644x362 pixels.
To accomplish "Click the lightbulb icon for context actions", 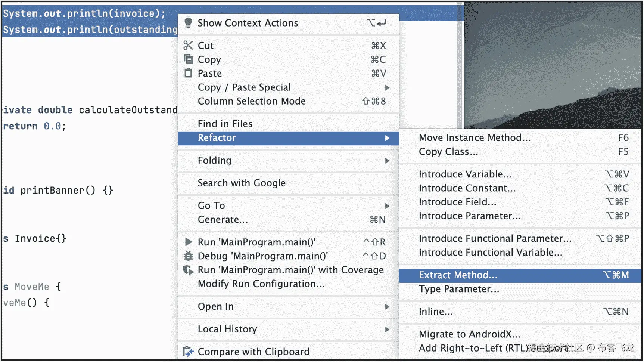I will pyautogui.click(x=188, y=23).
